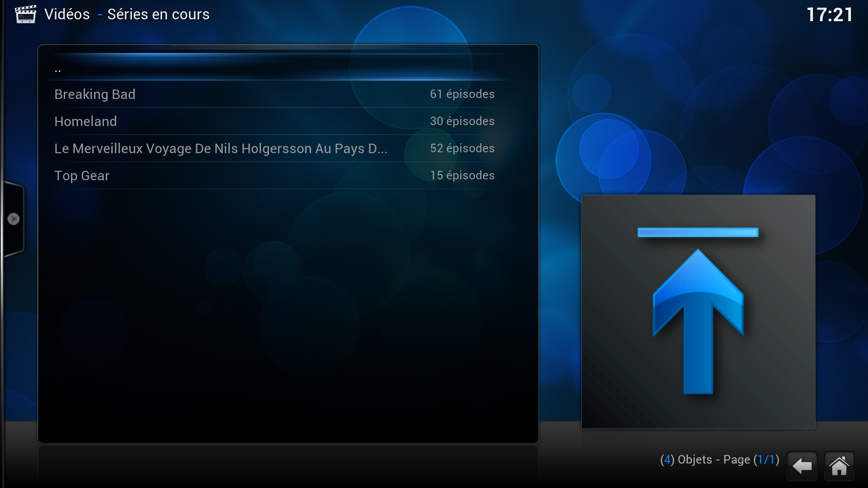Click the '(4) Objets - Page (1/1)' indicator
Image resolution: width=868 pixels, height=488 pixels.
coord(719,460)
